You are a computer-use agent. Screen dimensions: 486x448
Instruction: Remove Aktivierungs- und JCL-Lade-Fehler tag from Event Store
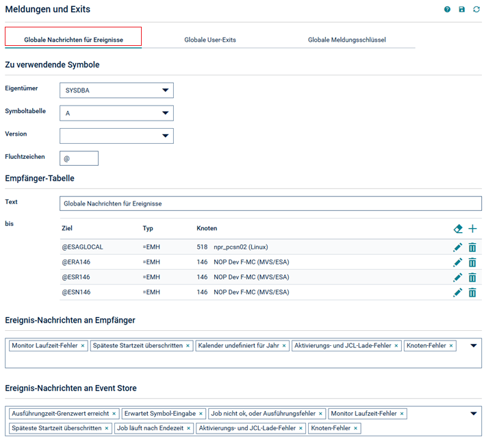(x=300, y=428)
